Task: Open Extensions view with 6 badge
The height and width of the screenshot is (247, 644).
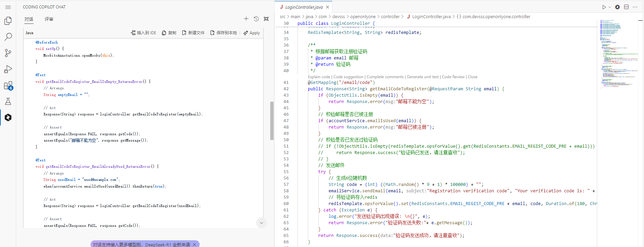Action: coord(8,86)
